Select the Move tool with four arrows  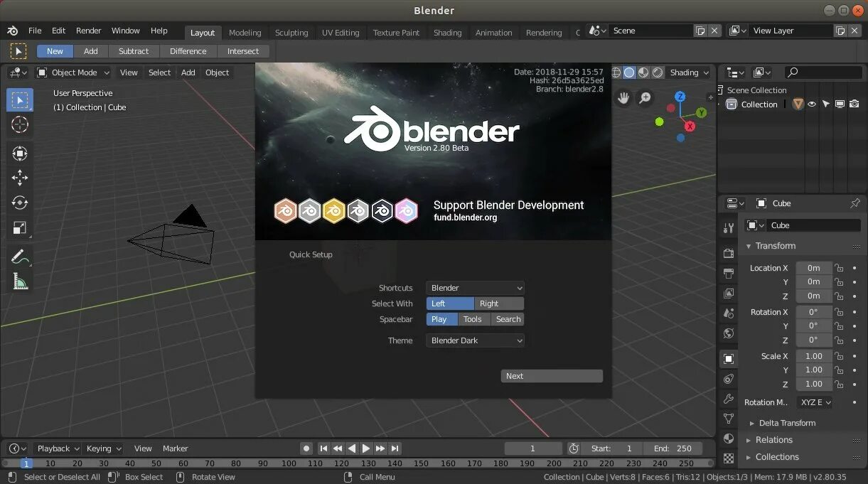tap(20, 178)
